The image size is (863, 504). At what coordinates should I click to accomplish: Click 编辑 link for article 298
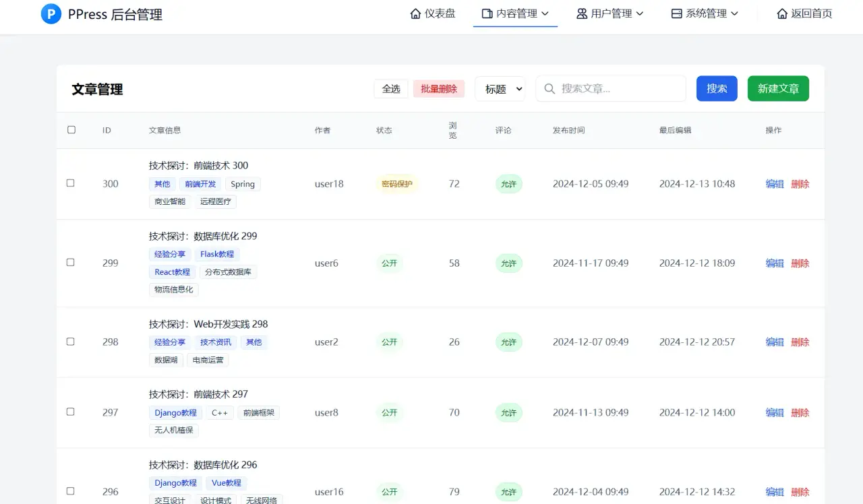(774, 342)
